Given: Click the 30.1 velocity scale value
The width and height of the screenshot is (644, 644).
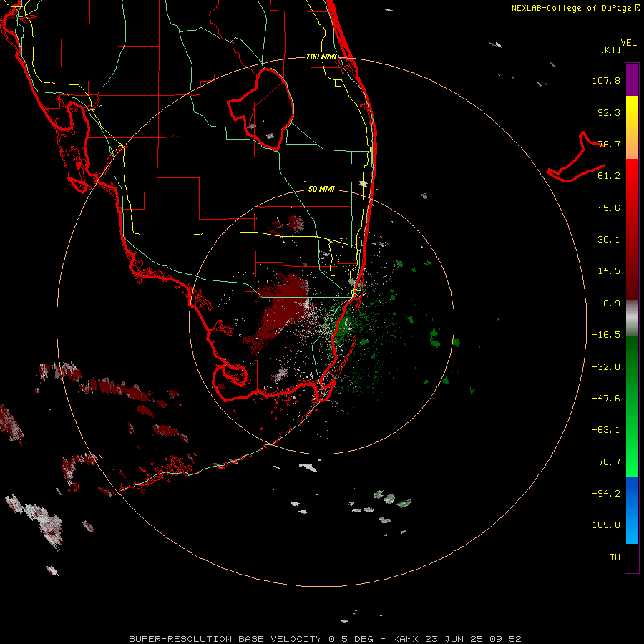Looking at the screenshot, I should [609, 240].
